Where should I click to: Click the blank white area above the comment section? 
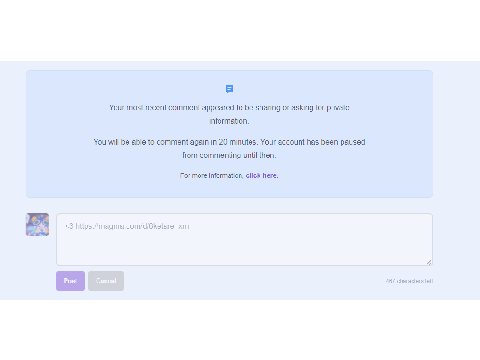pos(240,30)
